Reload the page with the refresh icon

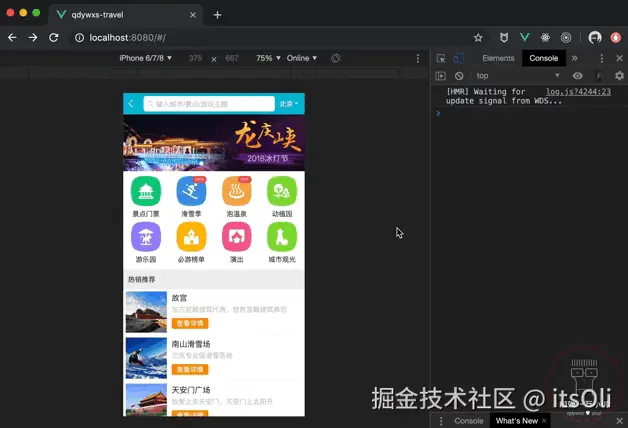[x=54, y=38]
